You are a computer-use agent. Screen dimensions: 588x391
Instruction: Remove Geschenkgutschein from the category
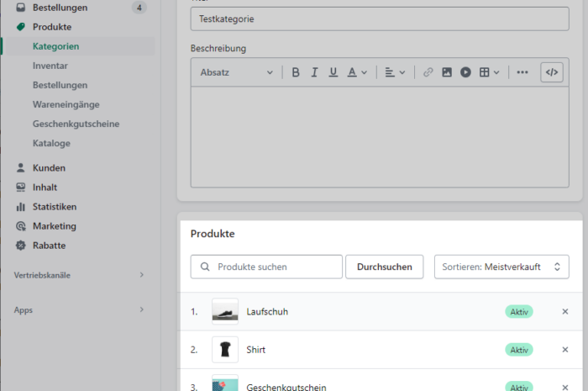pyautogui.click(x=565, y=387)
